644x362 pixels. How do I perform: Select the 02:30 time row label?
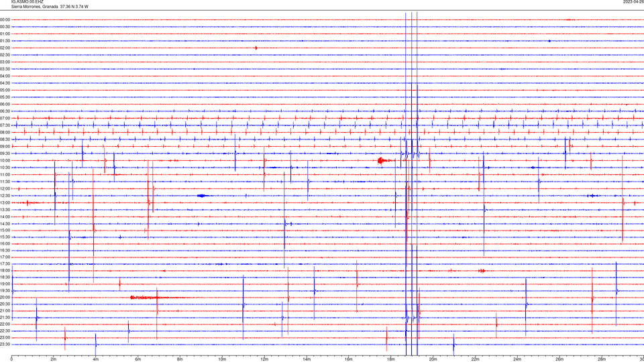coord(5,55)
